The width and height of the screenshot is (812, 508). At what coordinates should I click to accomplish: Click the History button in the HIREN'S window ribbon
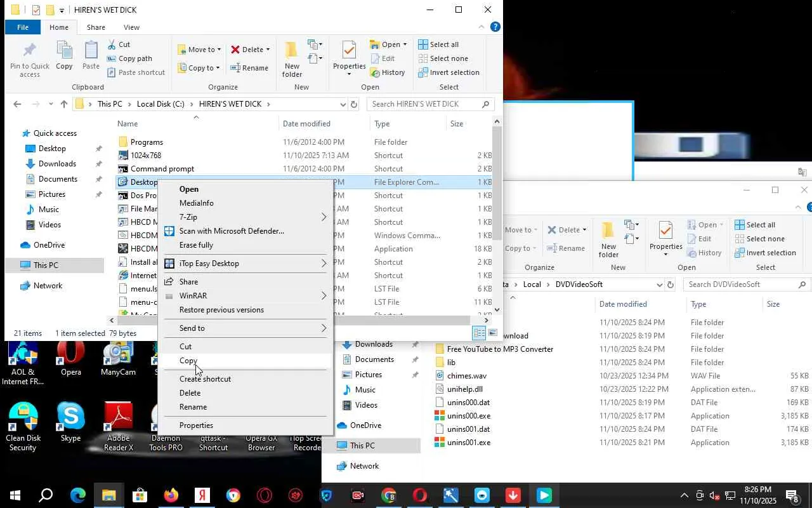387,72
